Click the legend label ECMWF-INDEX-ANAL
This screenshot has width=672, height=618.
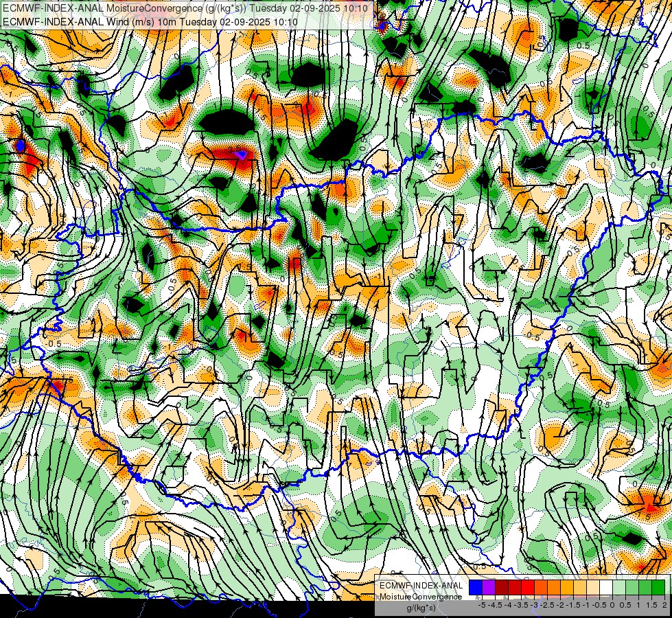tap(421, 586)
